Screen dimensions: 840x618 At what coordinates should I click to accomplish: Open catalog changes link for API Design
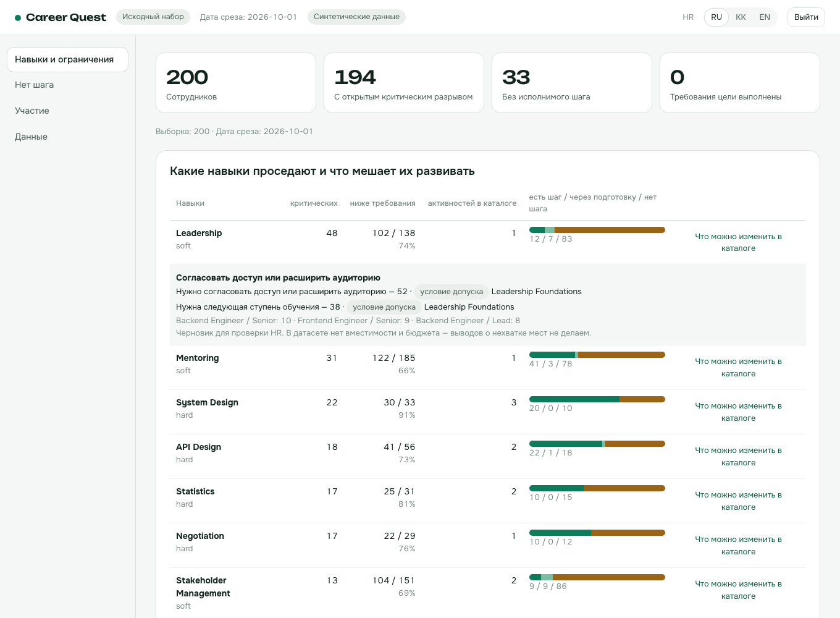[738, 456]
